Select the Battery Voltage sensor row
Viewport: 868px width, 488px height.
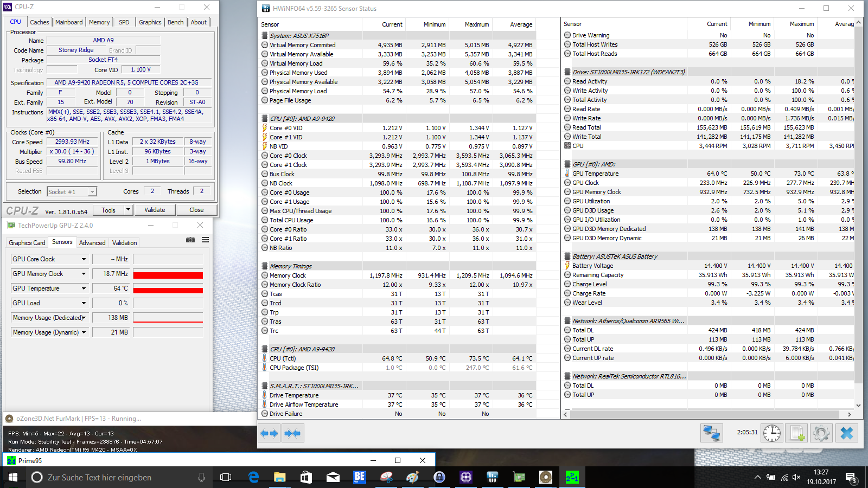[709, 266]
